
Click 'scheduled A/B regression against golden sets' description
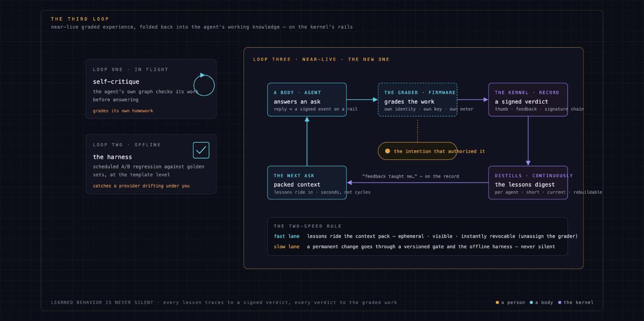click(148, 171)
